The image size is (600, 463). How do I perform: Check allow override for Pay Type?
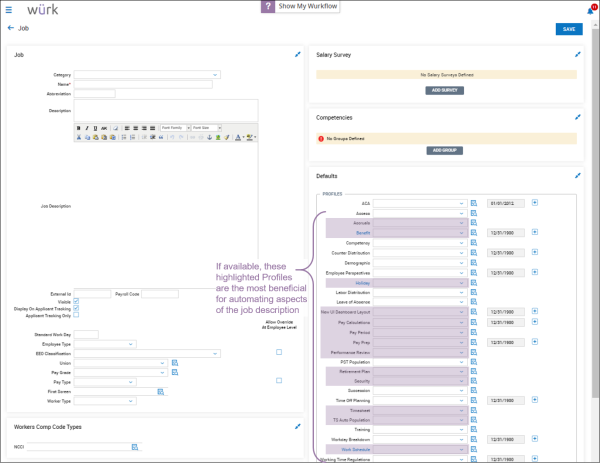(x=279, y=380)
